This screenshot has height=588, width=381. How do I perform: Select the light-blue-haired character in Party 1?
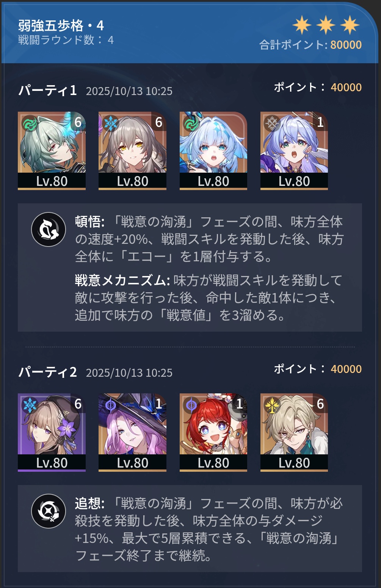coord(213,151)
